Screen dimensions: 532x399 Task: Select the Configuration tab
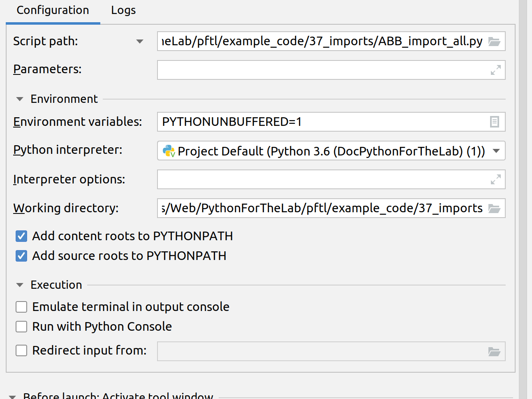[x=53, y=10]
